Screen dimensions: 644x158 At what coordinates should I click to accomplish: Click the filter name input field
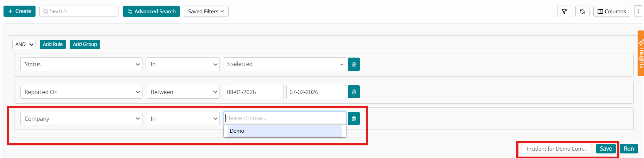(x=557, y=149)
